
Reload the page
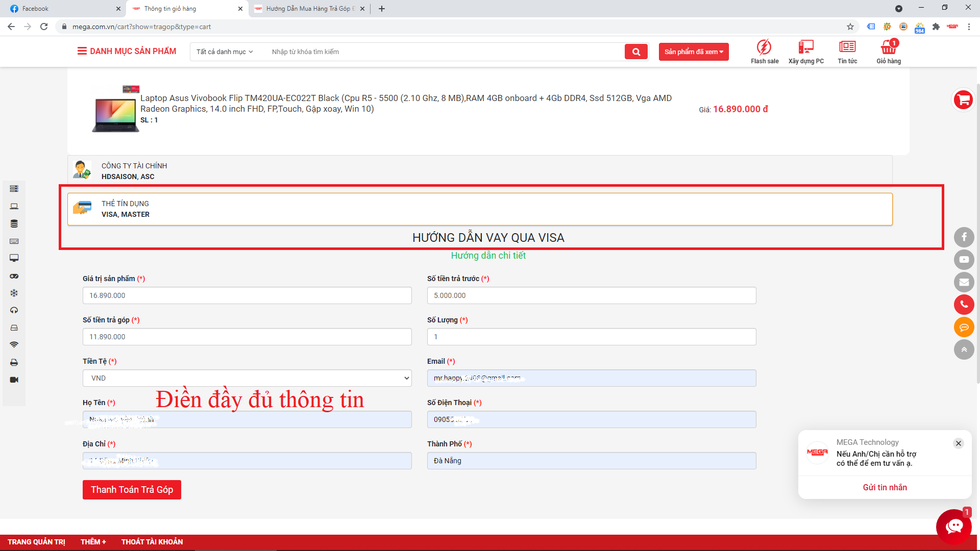(44, 27)
